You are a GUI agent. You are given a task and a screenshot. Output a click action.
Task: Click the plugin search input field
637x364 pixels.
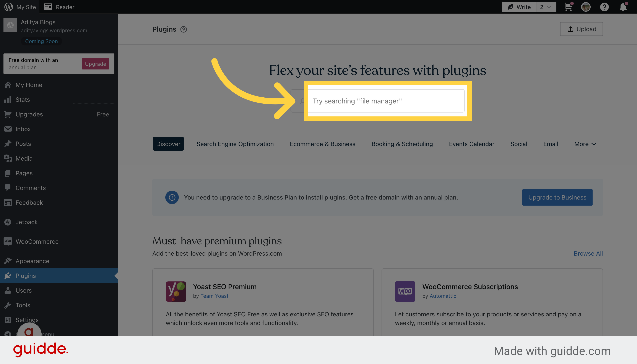tap(387, 100)
